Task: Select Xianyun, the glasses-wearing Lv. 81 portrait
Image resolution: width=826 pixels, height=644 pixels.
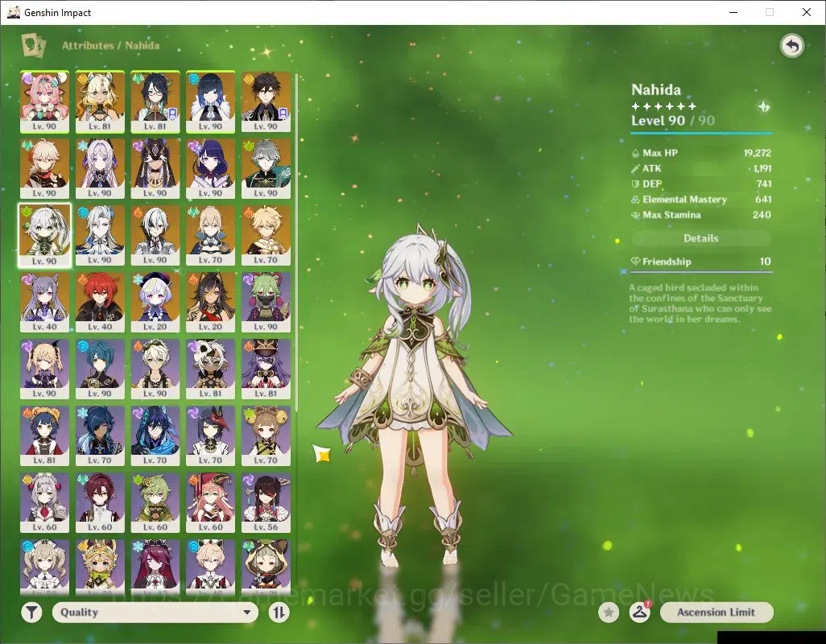Action: tap(155, 101)
